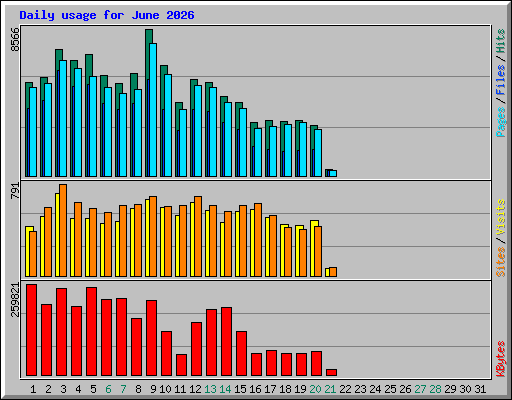The image size is (512, 400).
Task: Click the day 10 red KBytes bar
Action: click(166, 354)
